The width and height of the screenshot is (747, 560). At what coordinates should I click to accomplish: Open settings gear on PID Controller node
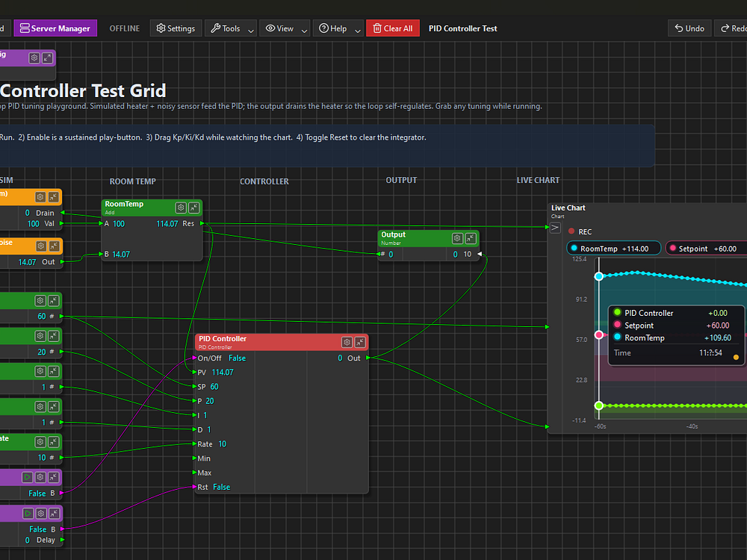(x=347, y=342)
